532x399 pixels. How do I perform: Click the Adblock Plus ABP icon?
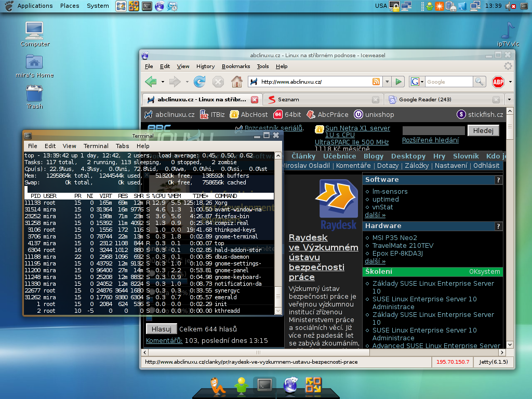click(498, 82)
